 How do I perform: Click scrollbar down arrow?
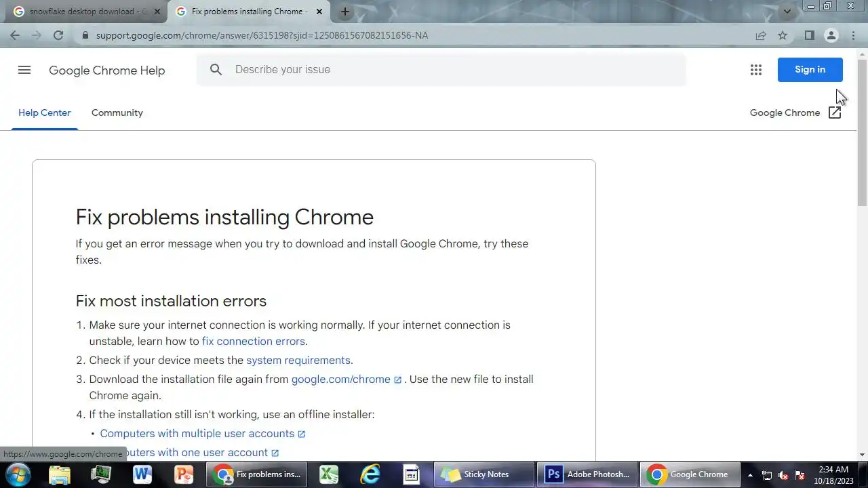pyautogui.click(x=862, y=455)
